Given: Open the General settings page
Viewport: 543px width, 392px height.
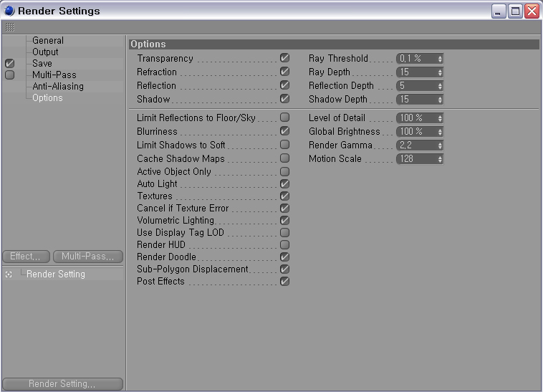Looking at the screenshot, I should click(x=48, y=41).
